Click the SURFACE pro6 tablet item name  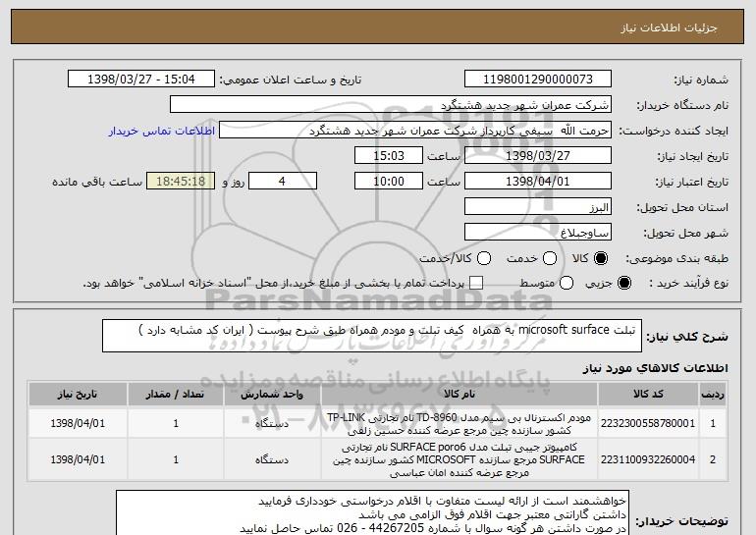459,459
